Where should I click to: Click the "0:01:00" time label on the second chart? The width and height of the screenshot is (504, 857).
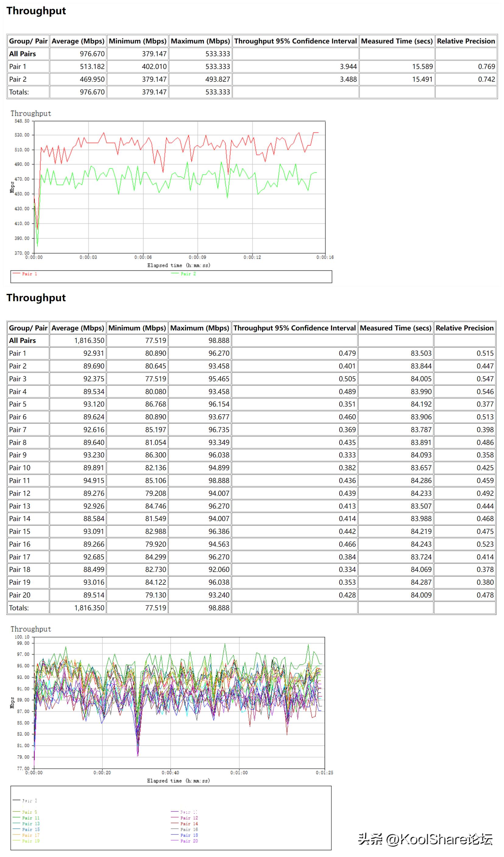[x=239, y=773]
